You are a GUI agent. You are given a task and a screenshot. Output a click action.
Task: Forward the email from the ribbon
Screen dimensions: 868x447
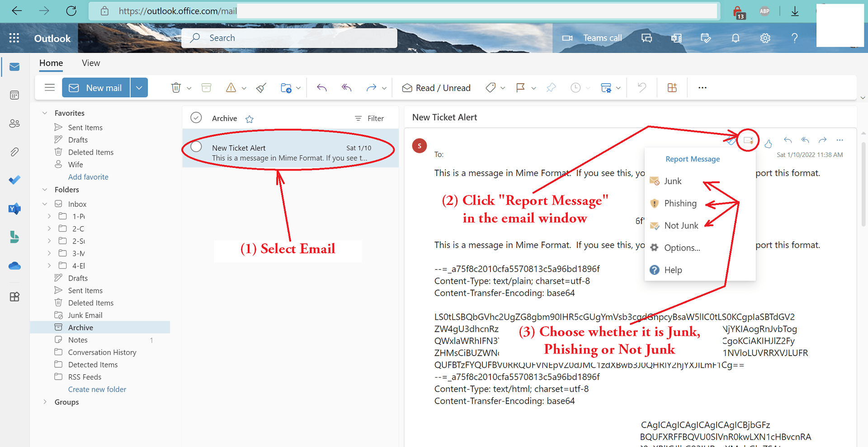(371, 88)
